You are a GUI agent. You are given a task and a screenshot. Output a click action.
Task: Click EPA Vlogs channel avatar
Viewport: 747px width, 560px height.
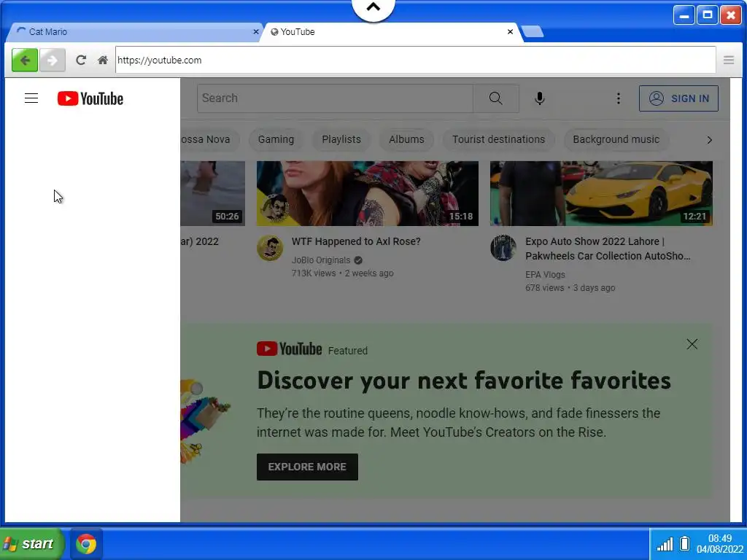(503, 248)
